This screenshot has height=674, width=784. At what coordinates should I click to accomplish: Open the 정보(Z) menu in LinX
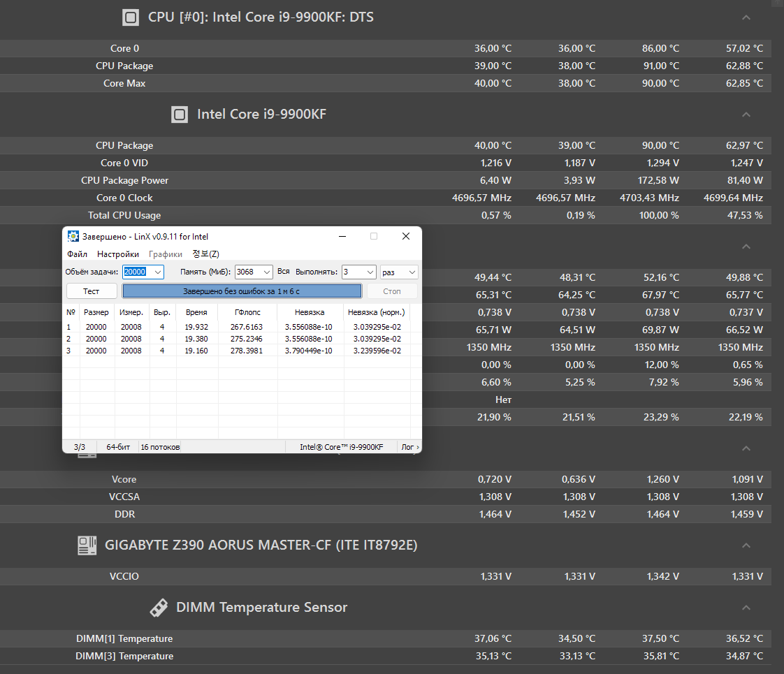[206, 254]
